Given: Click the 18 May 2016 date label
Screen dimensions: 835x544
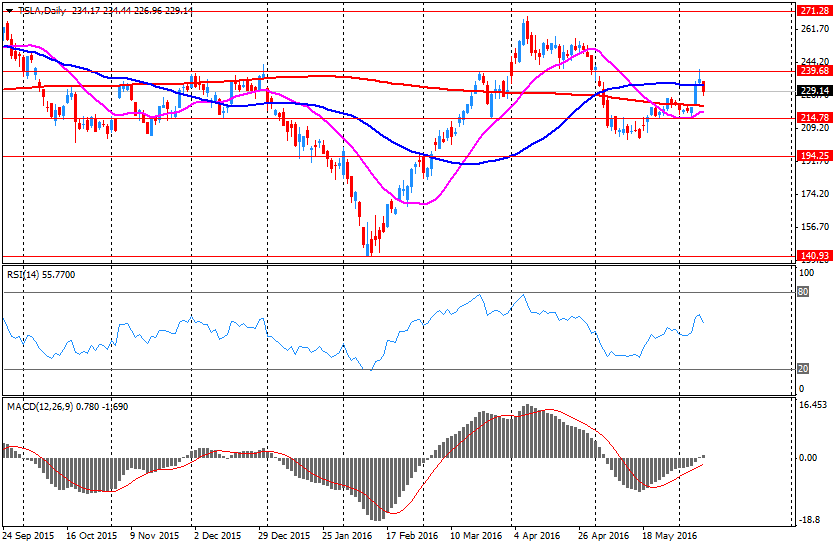Looking at the screenshot, I should (669, 535).
